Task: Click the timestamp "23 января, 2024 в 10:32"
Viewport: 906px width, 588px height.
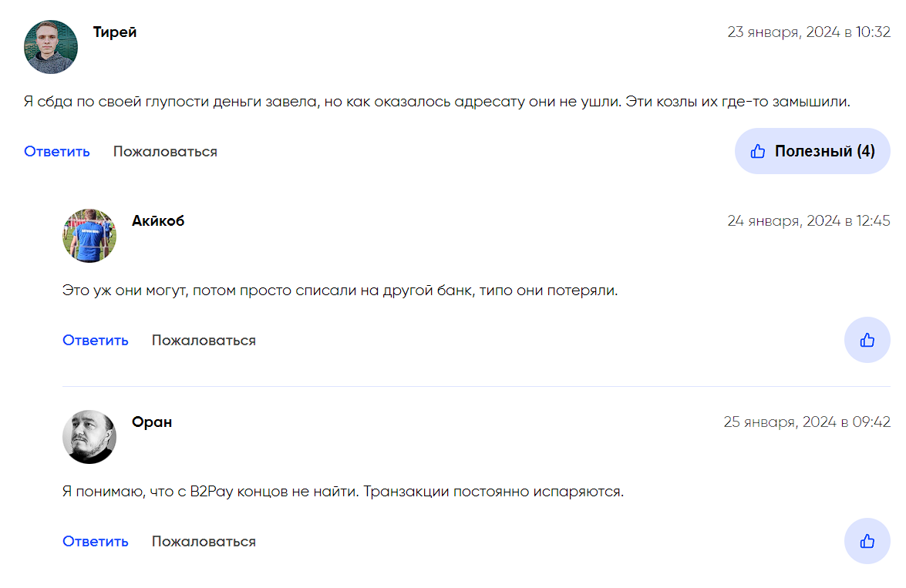Action: pos(809,32)
